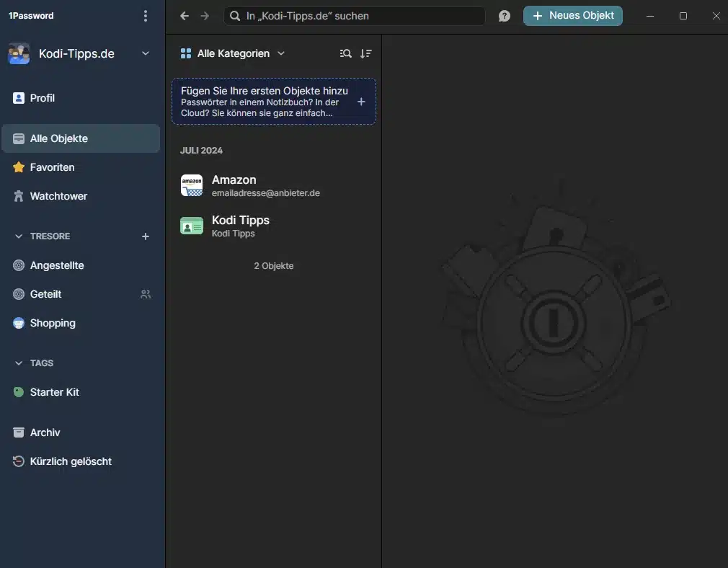The image size is (728, 568).
Task: Add a new vault with the TRESORE plus
Action: 146,236
